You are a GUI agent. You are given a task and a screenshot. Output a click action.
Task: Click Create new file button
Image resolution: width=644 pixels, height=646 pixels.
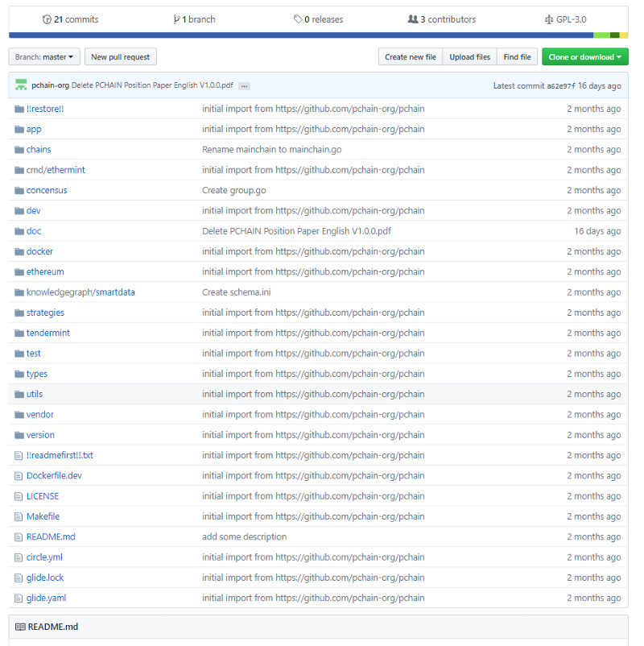pyautogui.click(x=411, y=57)
